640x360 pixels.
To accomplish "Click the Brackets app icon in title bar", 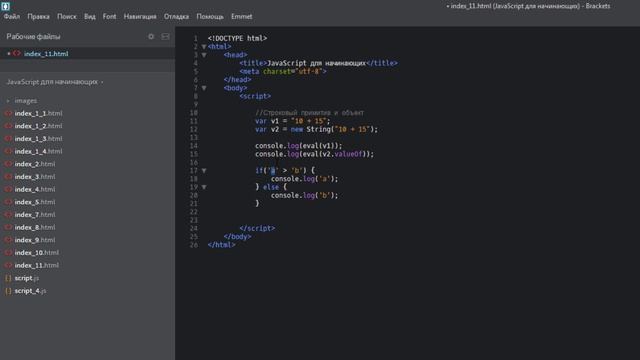I will [x=5, y=6].
